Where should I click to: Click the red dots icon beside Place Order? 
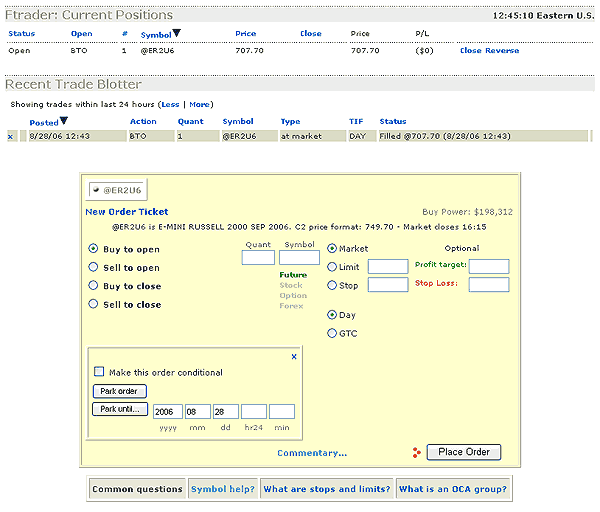pos(416,453)
